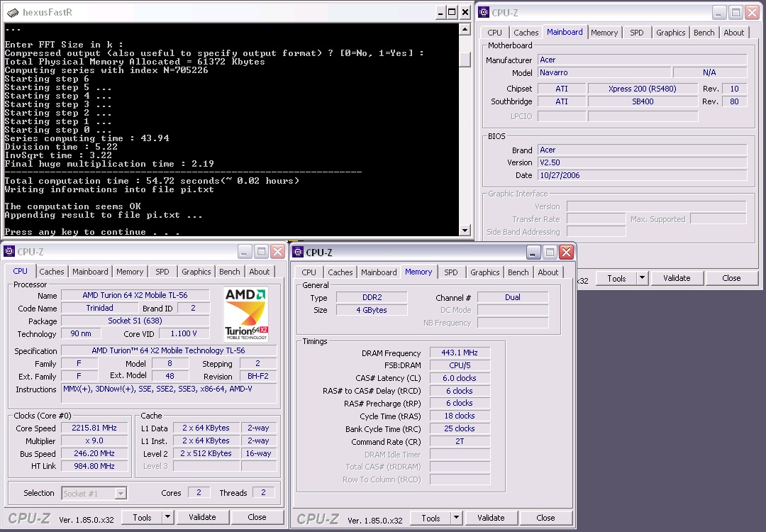This screenshot has height=532, width=766.
Task: Click the Core Speed value 2215.81 MHz
Action: (94, 428)
